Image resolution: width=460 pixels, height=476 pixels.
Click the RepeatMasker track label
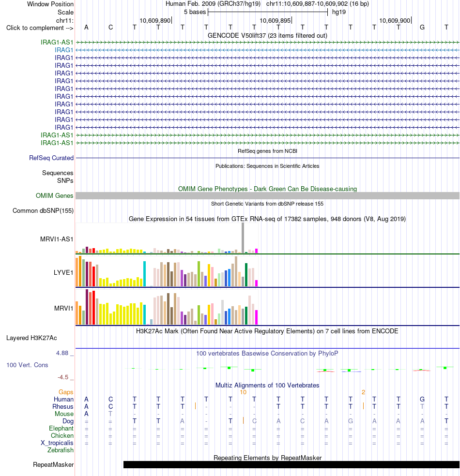(x=53, y=464)
